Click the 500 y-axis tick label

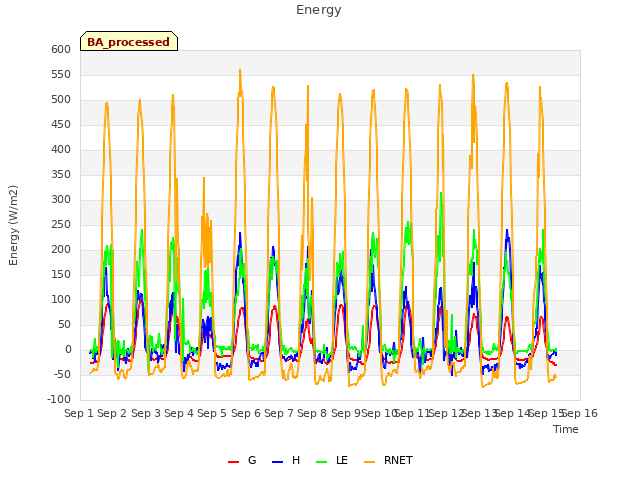[61, 100]
